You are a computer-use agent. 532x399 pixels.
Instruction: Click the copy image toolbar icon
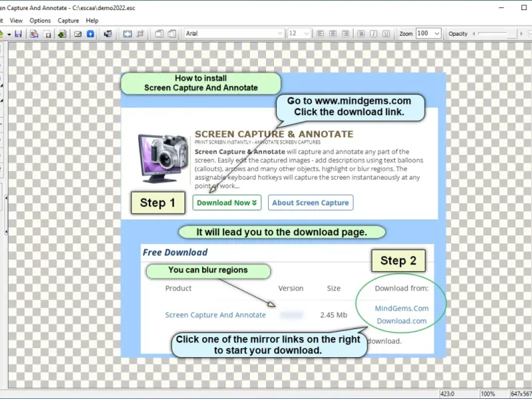point(34,34)
